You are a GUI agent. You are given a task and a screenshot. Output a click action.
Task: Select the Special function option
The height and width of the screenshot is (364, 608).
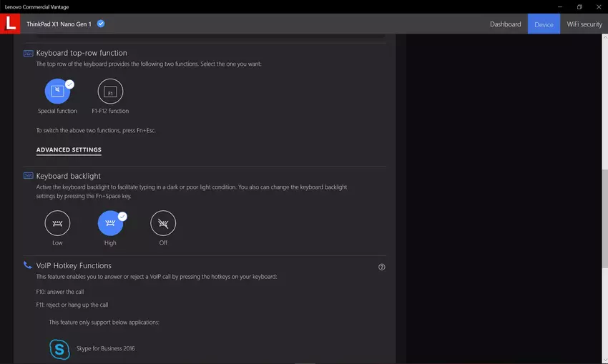point(57,92)
